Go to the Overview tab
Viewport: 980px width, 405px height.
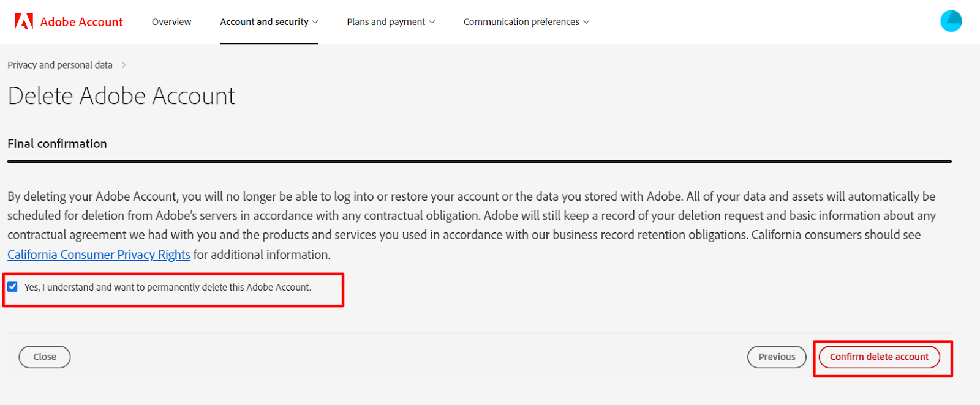[171, 22]
